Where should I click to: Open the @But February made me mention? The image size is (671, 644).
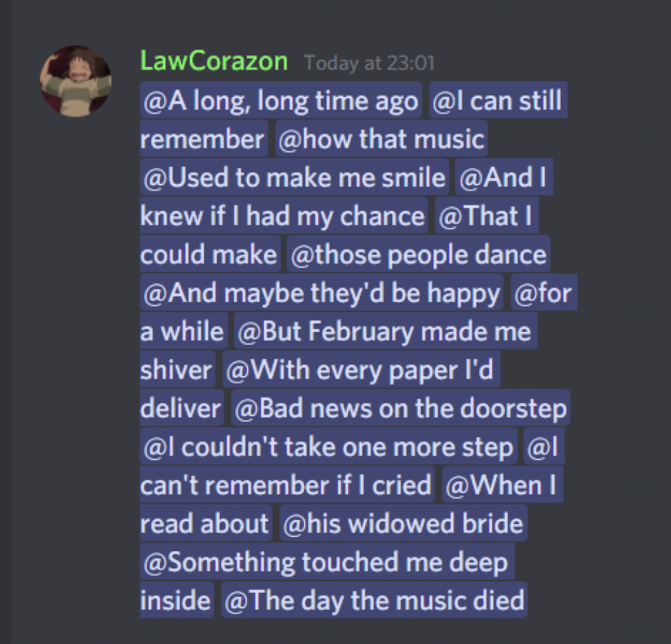(x=385, y=332)
